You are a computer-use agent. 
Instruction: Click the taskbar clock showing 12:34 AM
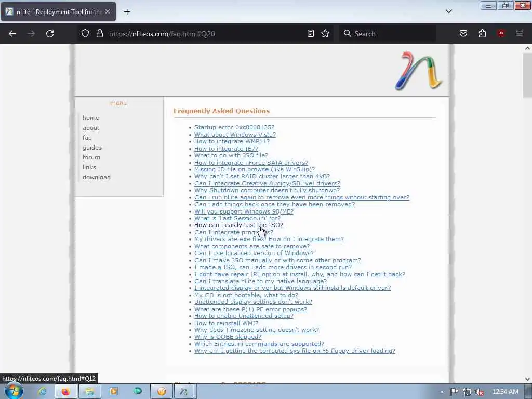tap(505, 392)
